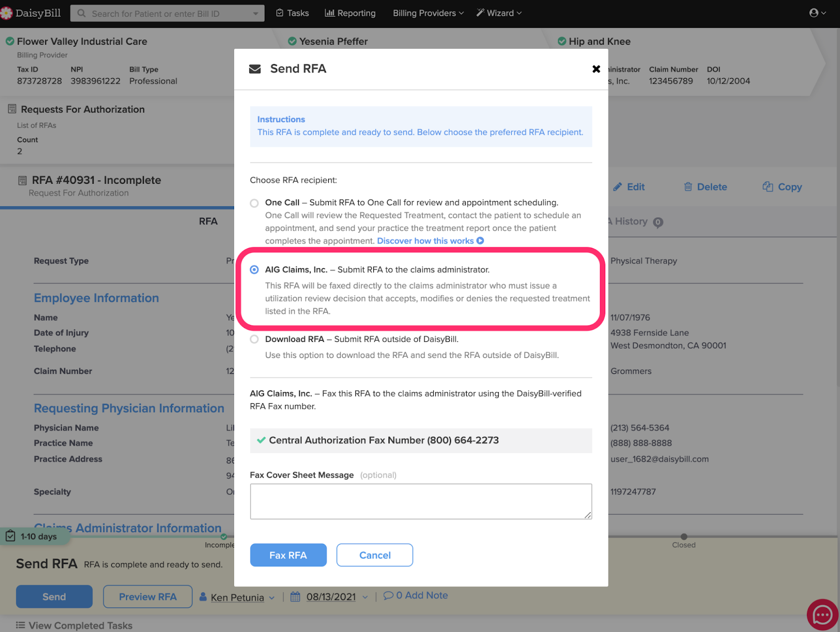Open the chat support bubble
The width and height of the screenshot is (840, 632).
(x=822, y=615)
